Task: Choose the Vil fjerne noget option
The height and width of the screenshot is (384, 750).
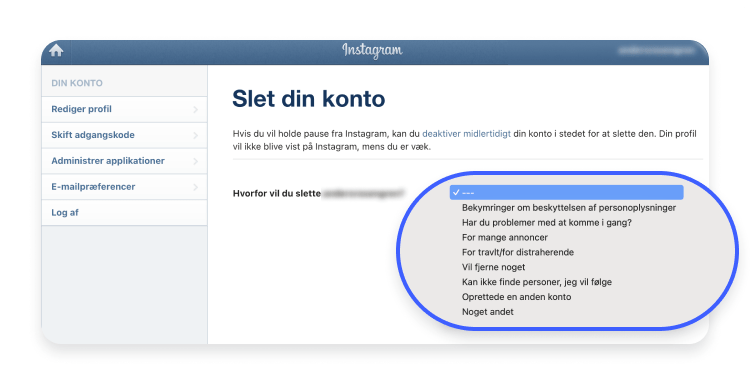Action: coord(493,267)
